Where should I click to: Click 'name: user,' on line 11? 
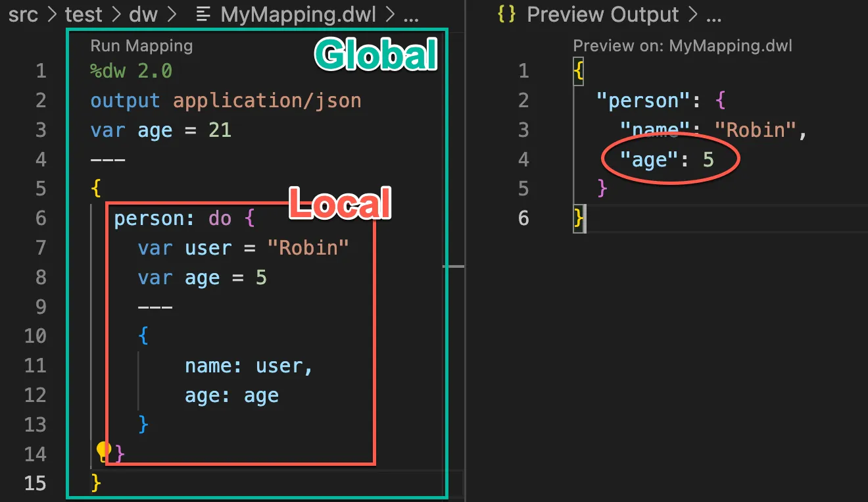[x=249, y=366]
